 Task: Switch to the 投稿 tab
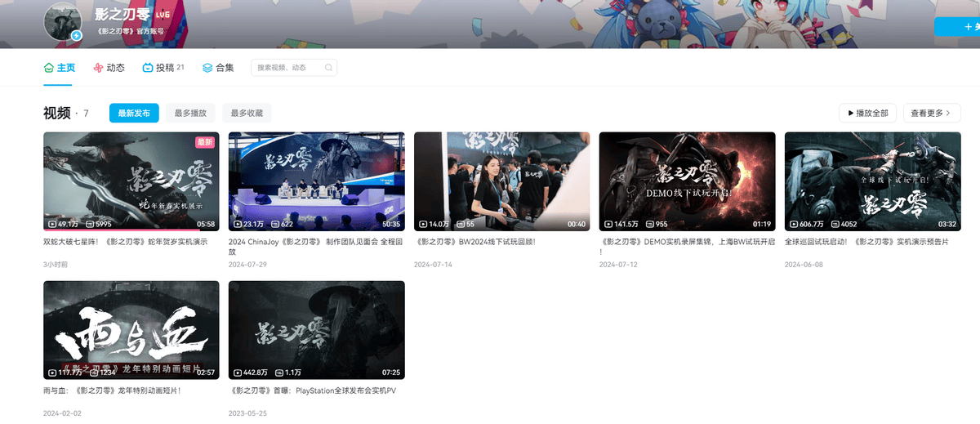point(163,68)
